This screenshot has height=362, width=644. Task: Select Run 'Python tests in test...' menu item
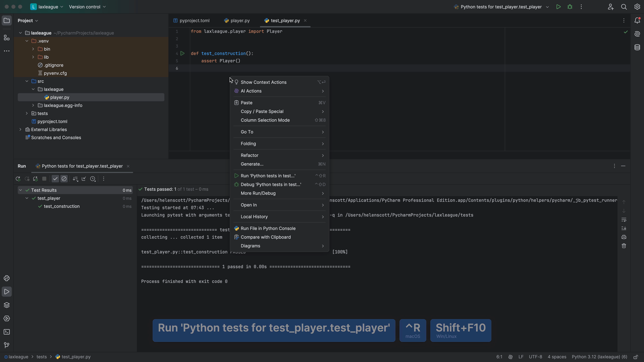pyautogui.click(x=268, y=175)
